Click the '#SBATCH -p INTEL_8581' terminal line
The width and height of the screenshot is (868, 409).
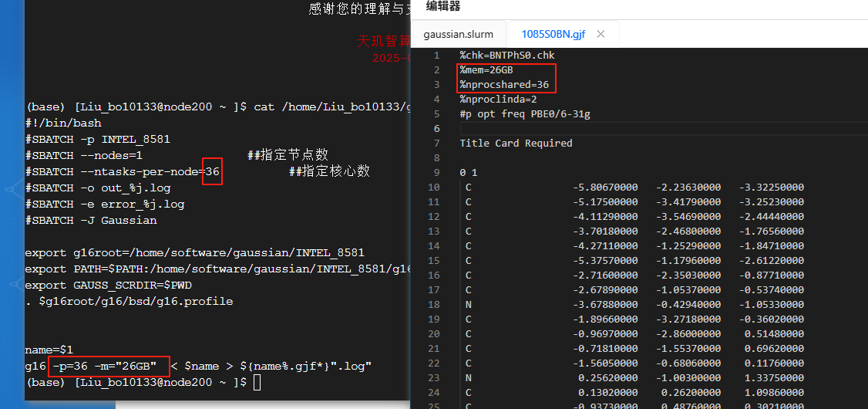(x=97, y=140)
